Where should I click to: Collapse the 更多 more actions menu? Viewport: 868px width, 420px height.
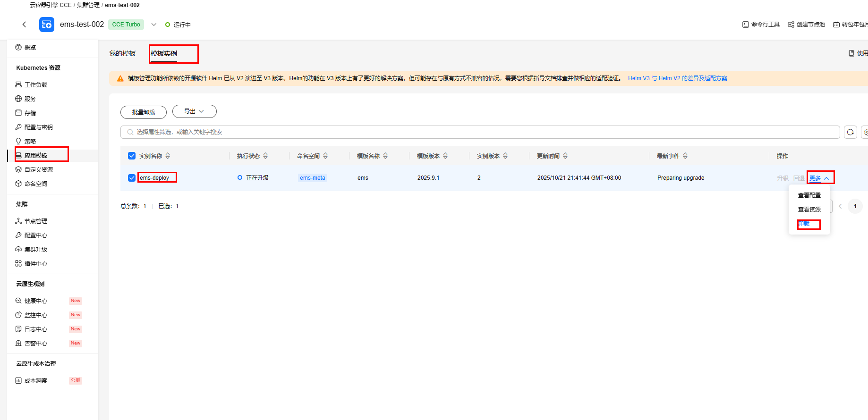[819, 178]
